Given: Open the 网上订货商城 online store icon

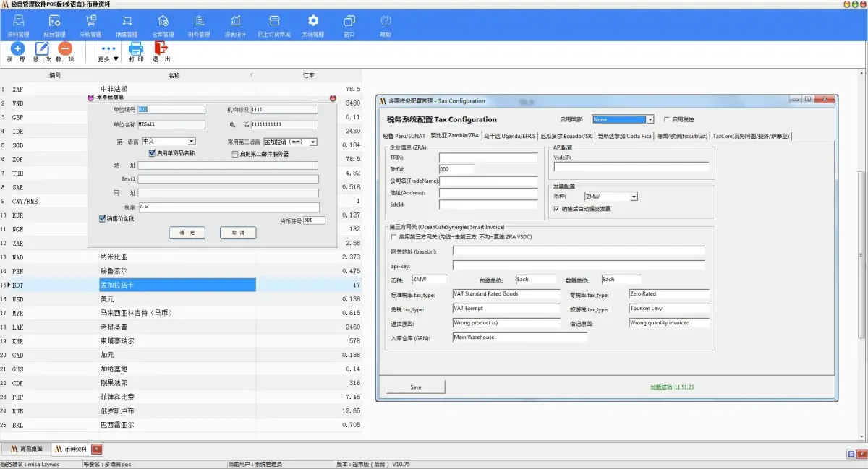Looking at the screenshot, I should (274, 25).
